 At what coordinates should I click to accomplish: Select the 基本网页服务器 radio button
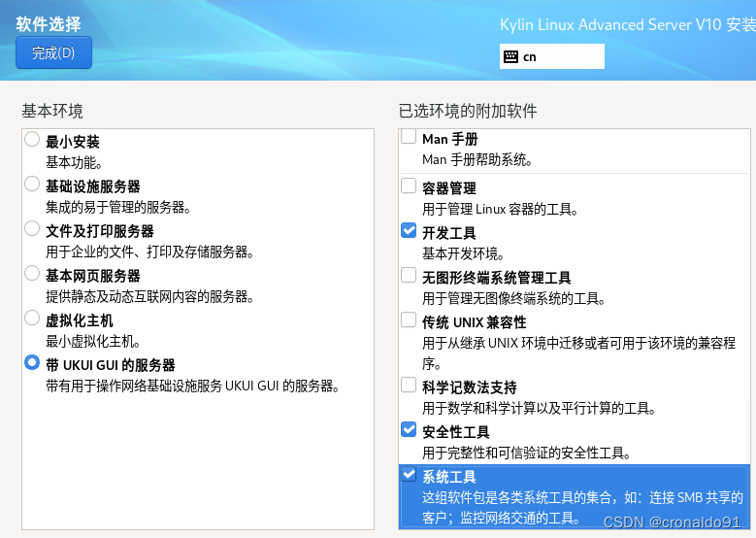(x=32, y=273)
